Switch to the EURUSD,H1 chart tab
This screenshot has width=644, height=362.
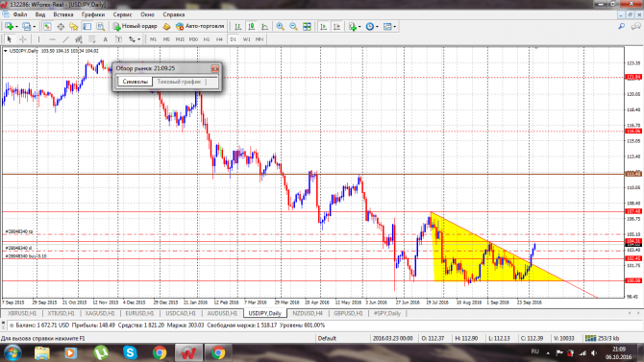(139, 313)
